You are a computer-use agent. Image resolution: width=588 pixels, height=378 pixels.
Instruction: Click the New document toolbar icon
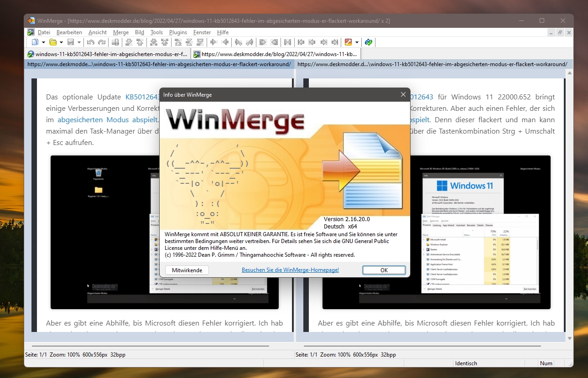click(35, 42)
